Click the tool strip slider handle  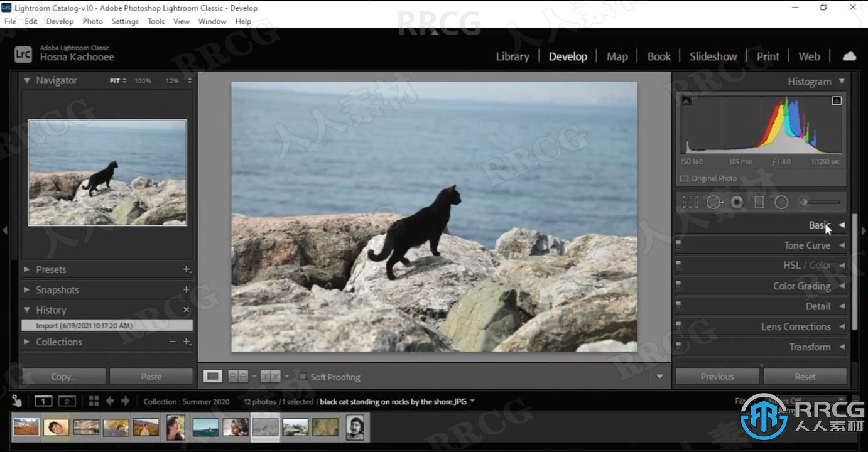click(803, 202)
